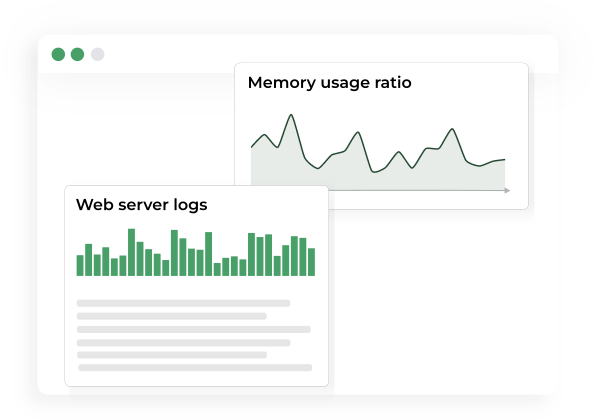Image resolution: width=597 pixels, height=420 pixels.
Task: Click the first green window dot
Action: [58, 54]
